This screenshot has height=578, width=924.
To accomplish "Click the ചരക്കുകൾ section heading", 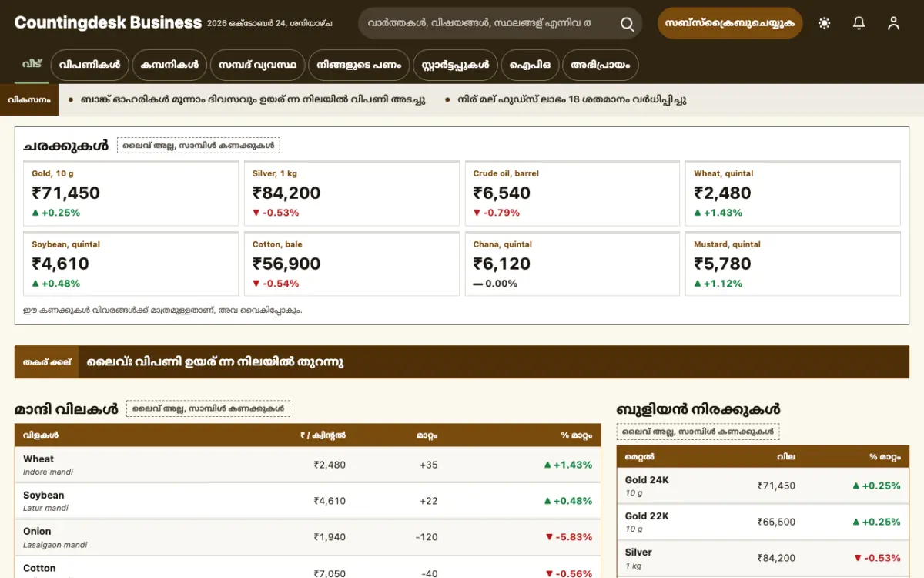I will click(65, 146).
